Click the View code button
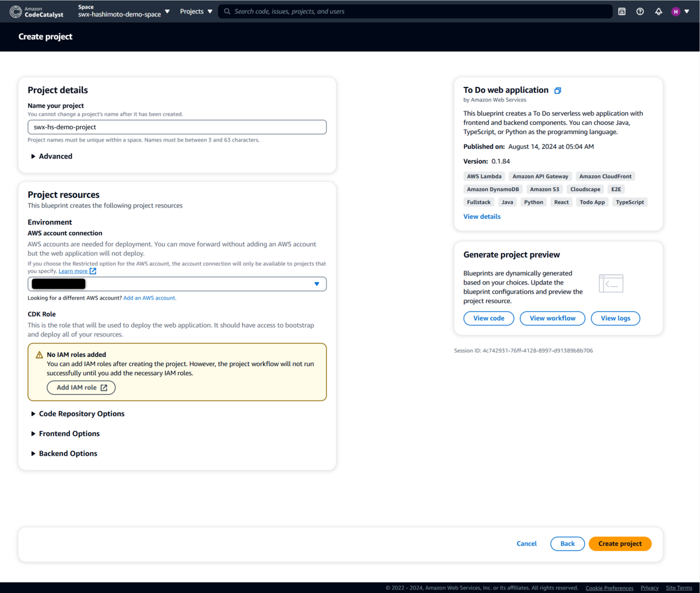This screenshot has width=700, height=593. pos(489,318)
